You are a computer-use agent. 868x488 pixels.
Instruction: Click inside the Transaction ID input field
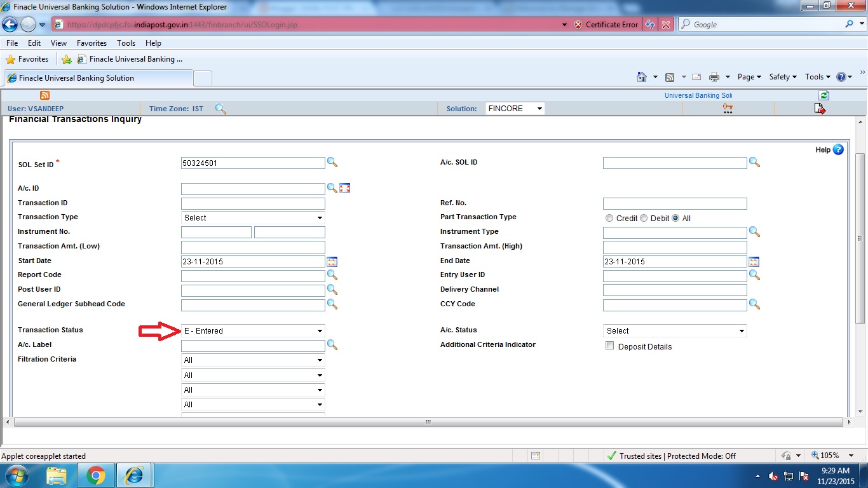click(x=253, y=203)
